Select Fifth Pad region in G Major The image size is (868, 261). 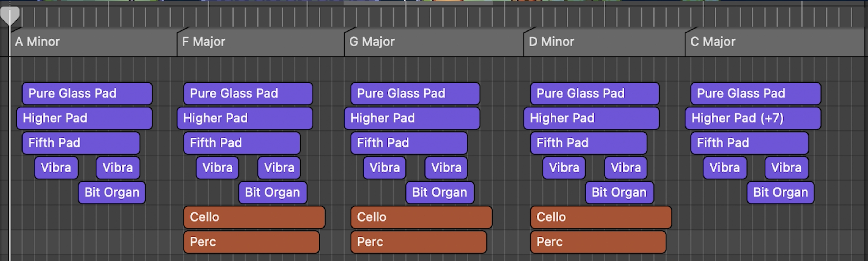tap(409, 143)
